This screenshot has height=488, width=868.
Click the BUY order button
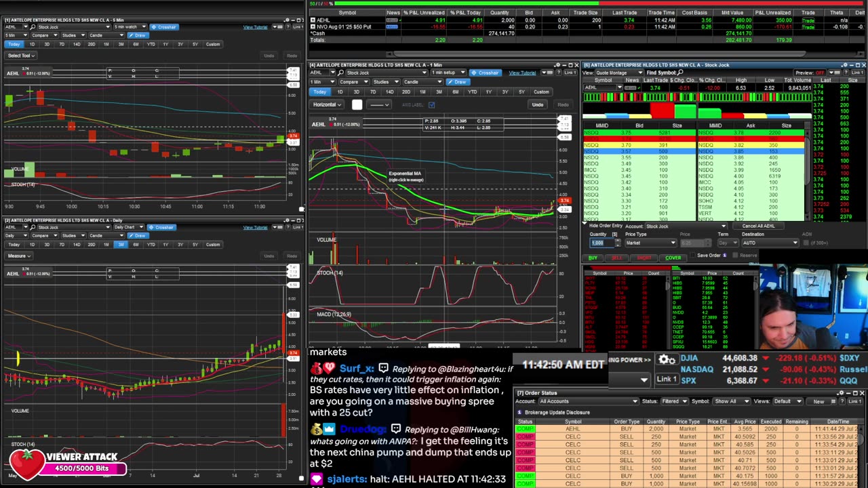(593, 258)
